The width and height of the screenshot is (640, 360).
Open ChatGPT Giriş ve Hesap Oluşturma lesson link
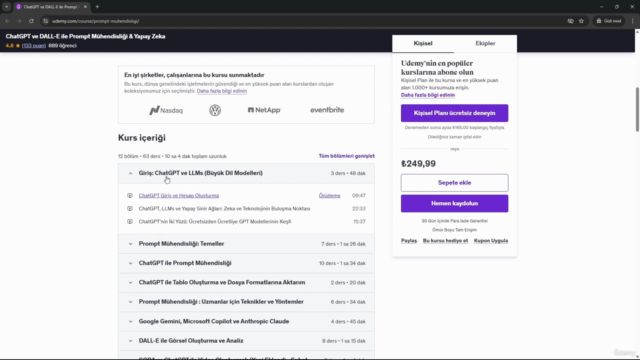click(x=179, y=196)
